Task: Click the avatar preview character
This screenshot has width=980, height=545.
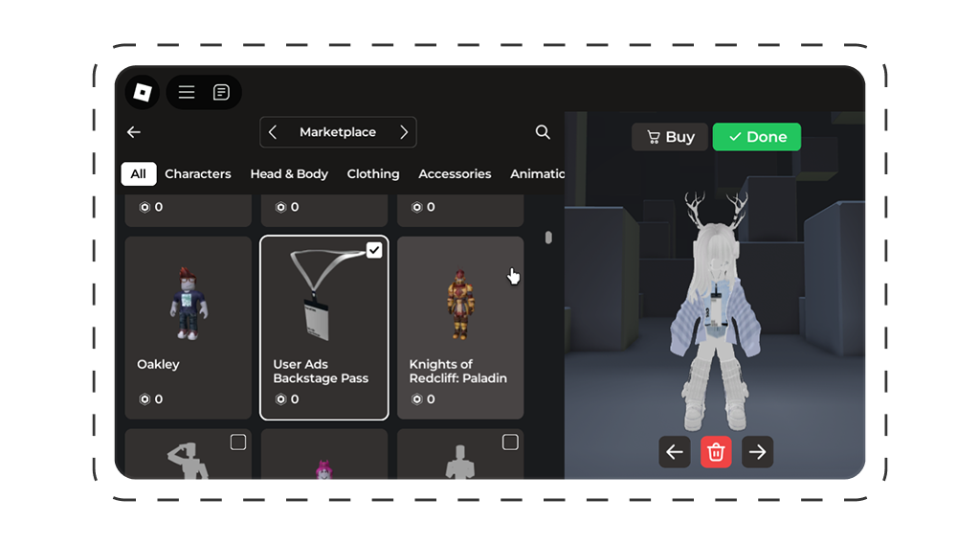Action: [x=716, y=311]
